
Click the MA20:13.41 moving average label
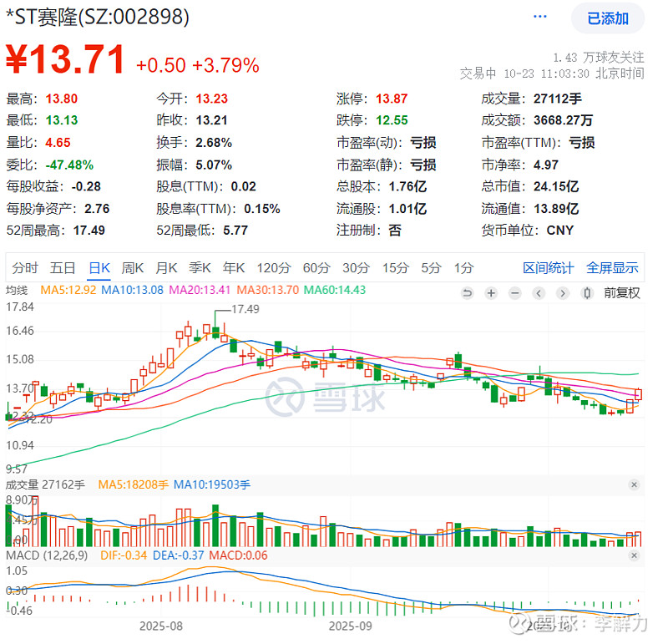[x=200, y=290]
